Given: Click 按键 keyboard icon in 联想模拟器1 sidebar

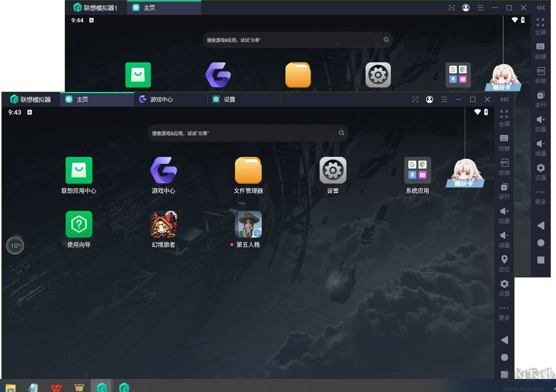Looking at the screenshot, I should click(541, 50).
